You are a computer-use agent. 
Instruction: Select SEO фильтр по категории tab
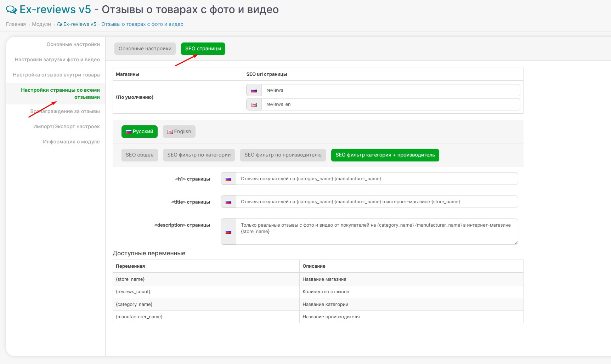199,155
